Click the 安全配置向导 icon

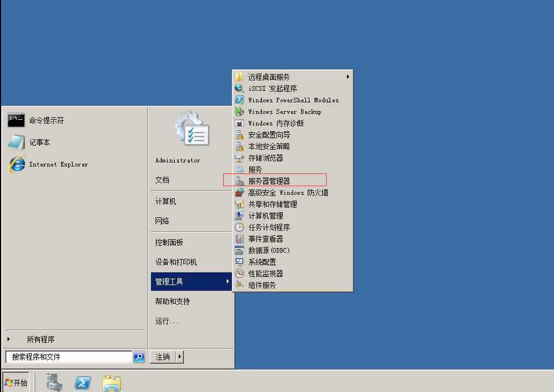(x=239, y=135)
